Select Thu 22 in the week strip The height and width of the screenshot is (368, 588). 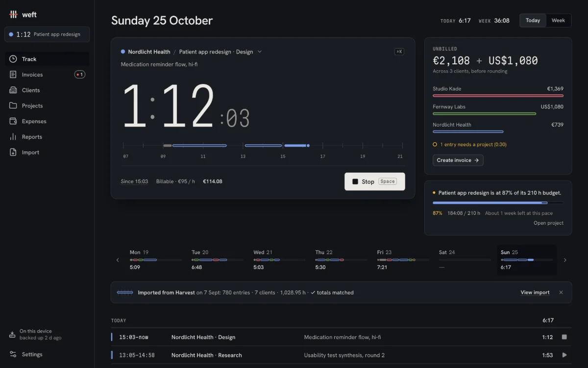click(x=341, y=260)
